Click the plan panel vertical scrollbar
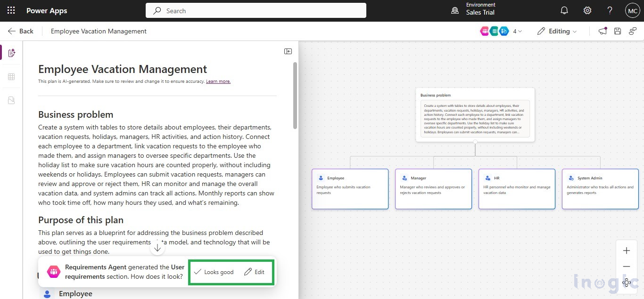This screenshot has width=644, height=299. pos(295,95)
